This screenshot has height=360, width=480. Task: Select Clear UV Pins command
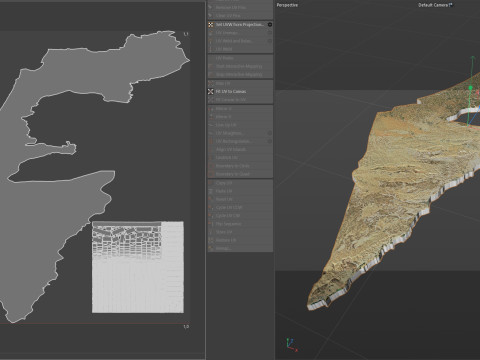(240, 16)
